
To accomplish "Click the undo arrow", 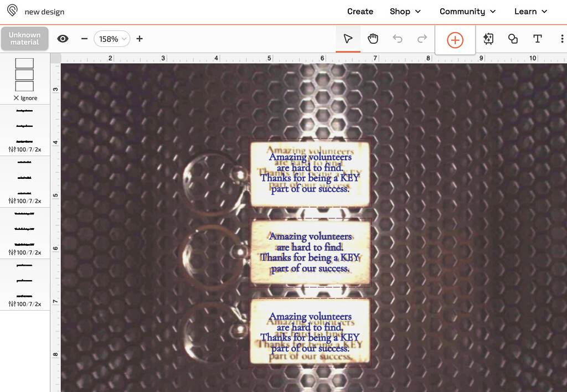I will click(x=397, y=38).
